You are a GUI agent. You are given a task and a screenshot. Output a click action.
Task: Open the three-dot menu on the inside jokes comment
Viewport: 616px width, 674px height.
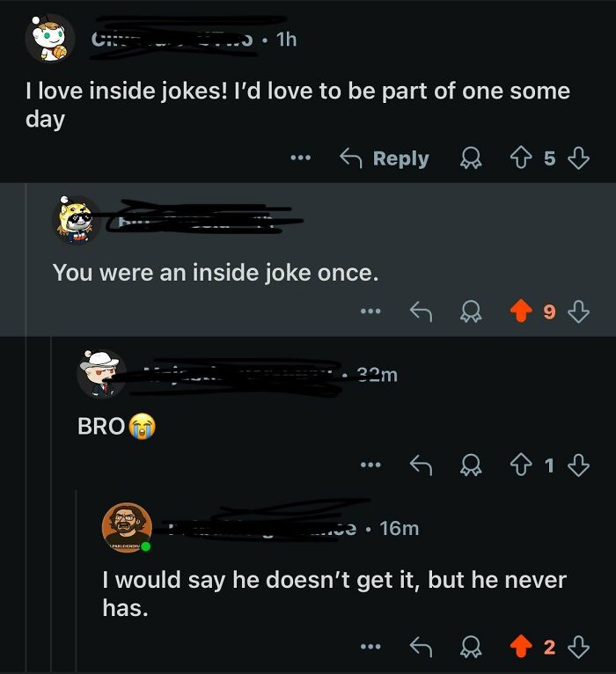[x=300, y=158]
